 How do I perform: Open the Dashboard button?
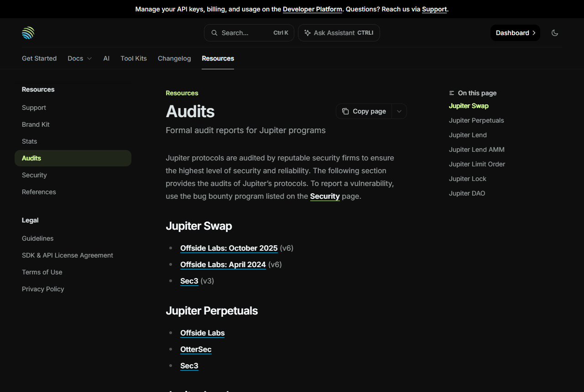pyautogui.click(x=515, y=33)
